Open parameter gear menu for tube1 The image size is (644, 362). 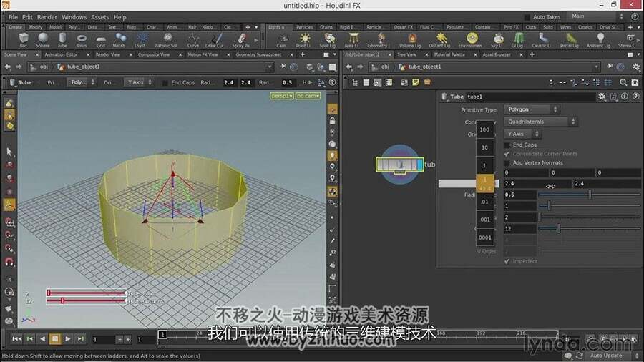point(602,97)
